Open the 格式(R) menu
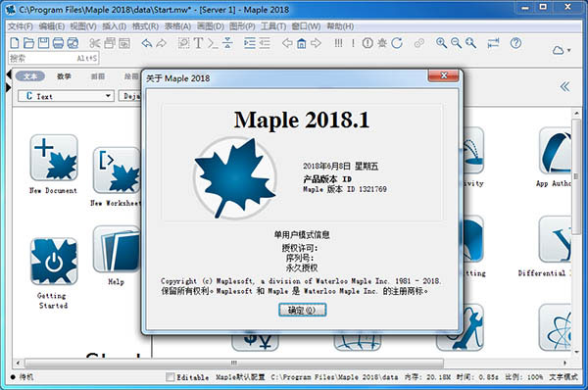 coord(145,26)
